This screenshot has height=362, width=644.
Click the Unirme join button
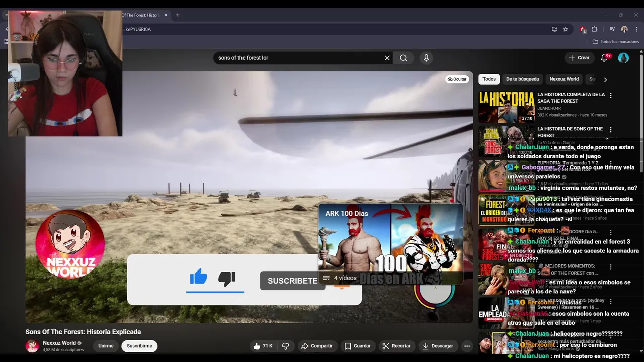106,346
